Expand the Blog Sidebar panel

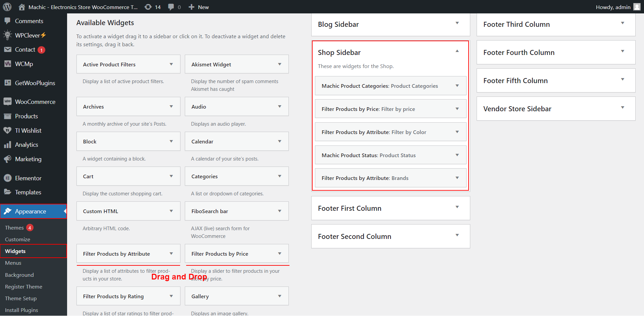tap(457, 23)
